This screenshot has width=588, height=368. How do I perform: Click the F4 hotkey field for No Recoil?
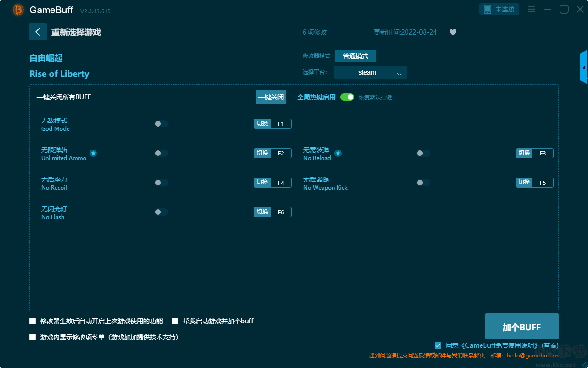point(281,183)
